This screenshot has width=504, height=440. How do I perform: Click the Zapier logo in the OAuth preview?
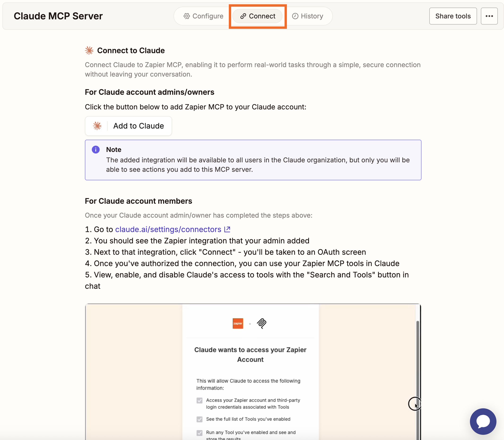point(238,323)
